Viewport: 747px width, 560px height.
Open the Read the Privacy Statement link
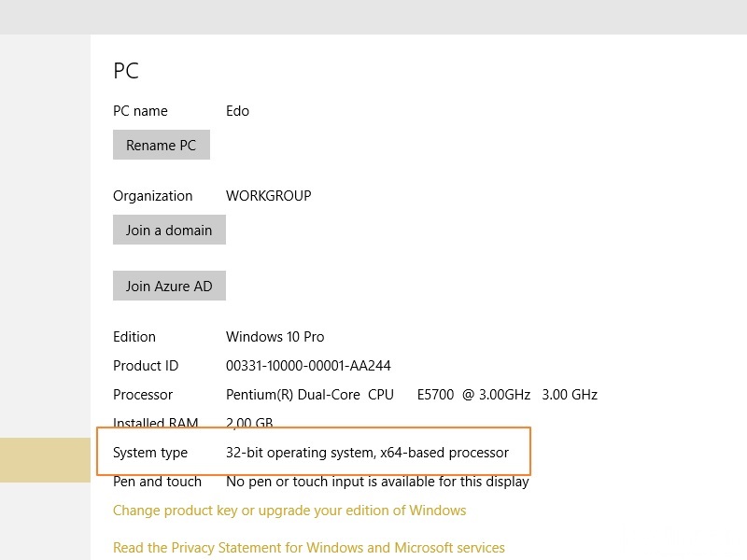pos(308,548)
